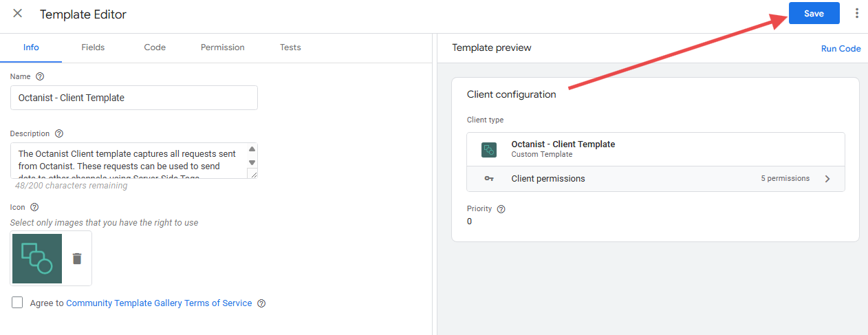The image size is (868, 335).
Task: Expand Client permissions chevron arrow
Action: (827, 179)
